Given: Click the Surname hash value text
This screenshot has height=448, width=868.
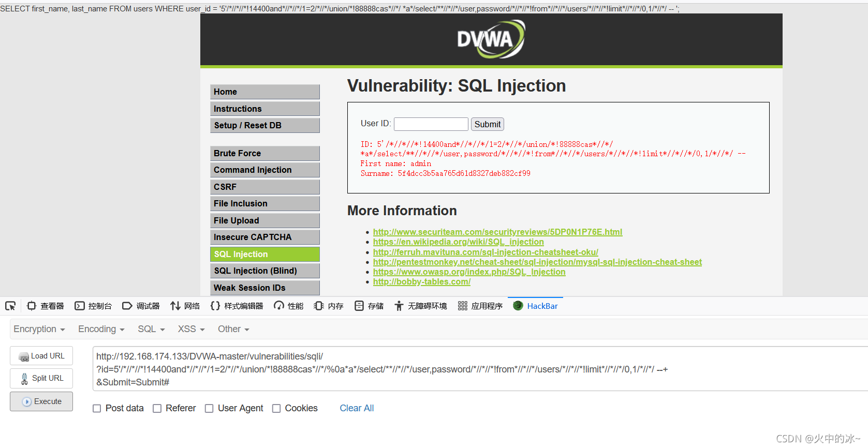Looking at the screenshot, I should click(x=464, y=173).
